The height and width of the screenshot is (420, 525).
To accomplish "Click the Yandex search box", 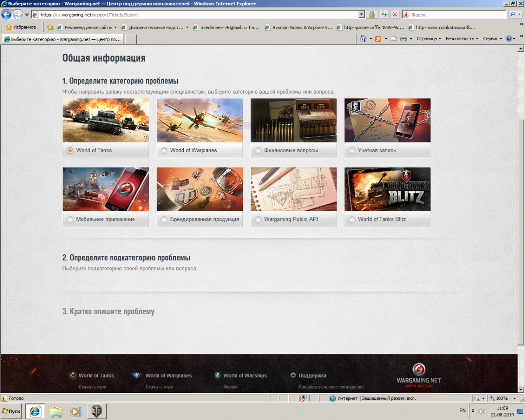I will [454, 14].
